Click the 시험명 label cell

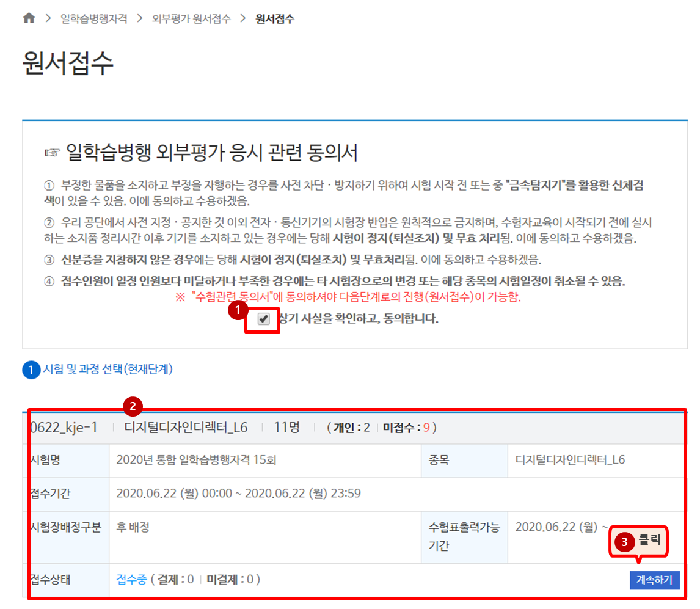click(66, 461)
